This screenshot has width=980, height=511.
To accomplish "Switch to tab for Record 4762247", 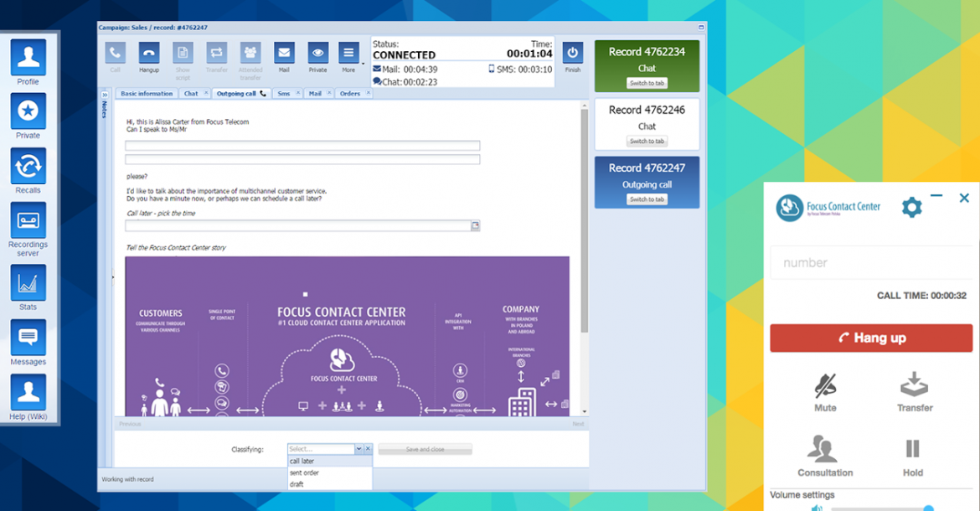I will pos(647,199).
